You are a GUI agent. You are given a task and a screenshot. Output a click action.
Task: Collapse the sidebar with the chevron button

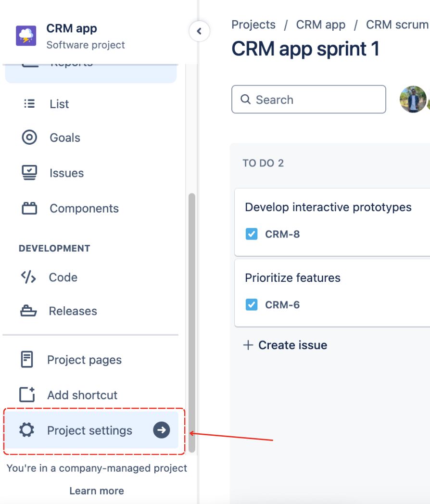[199, 31]
